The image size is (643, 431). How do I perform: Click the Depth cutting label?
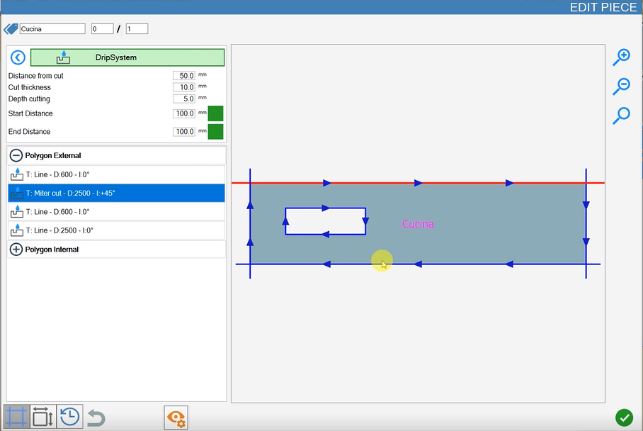(x=29, y=99)
